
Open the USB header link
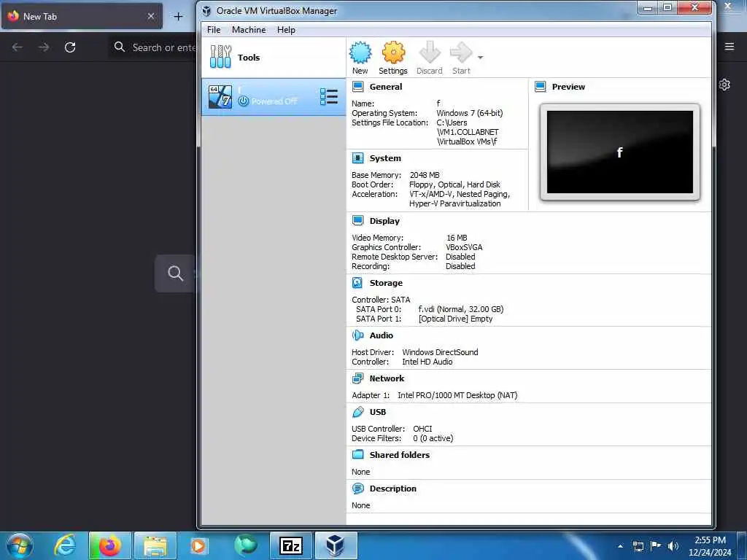click(377, 412)
